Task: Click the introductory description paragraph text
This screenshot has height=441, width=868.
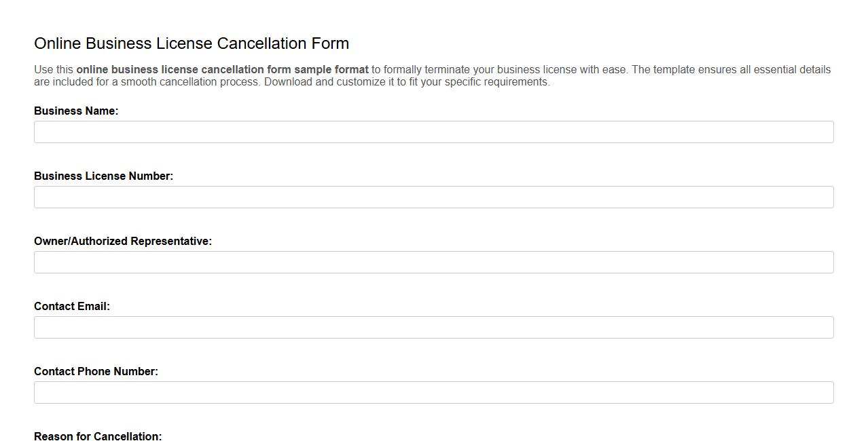Action: pyautogui.click(x=432, y=75)
